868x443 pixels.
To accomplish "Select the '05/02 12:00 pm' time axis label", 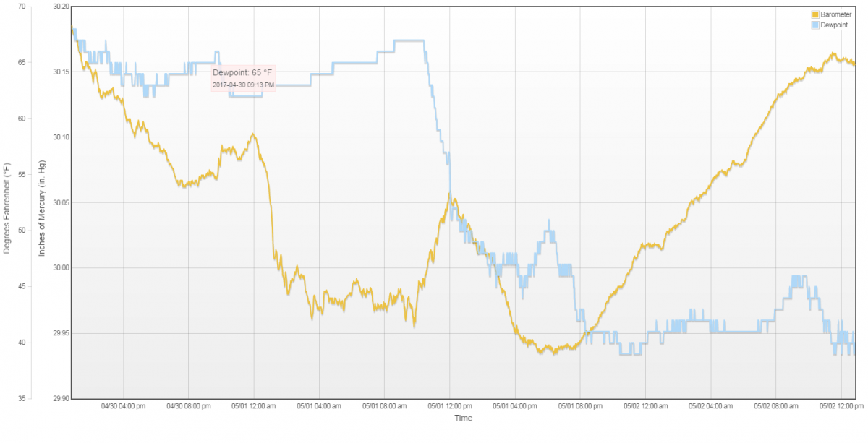I will point(841,406).
